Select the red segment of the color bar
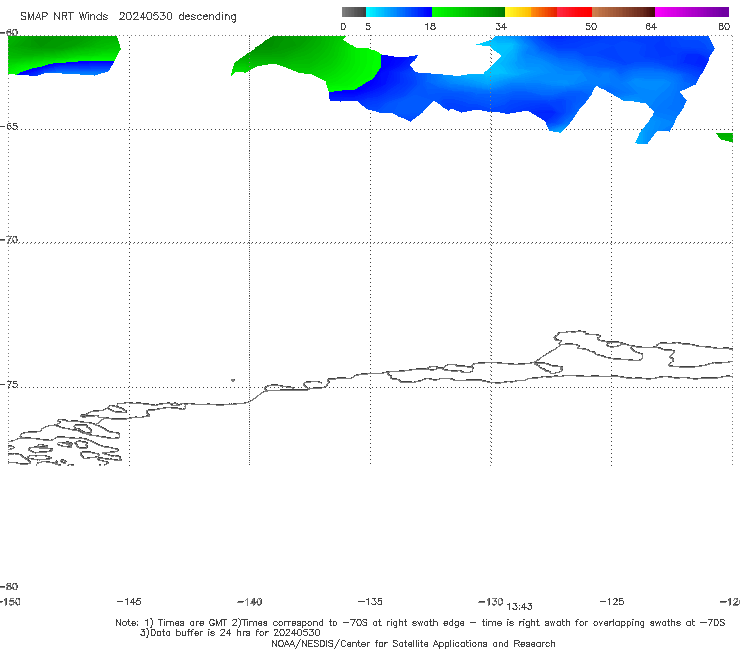This screenshot has width=740, height=650. pyautogui.click(x=574, y=12)
